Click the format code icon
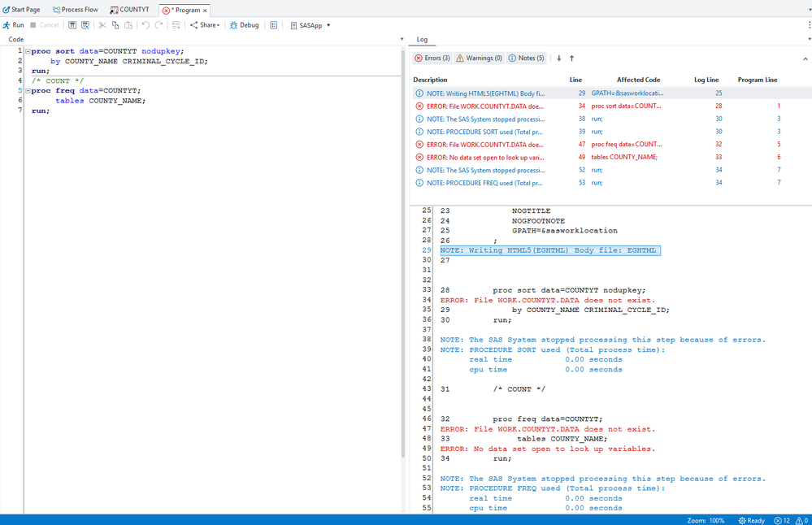 [176, 25]
